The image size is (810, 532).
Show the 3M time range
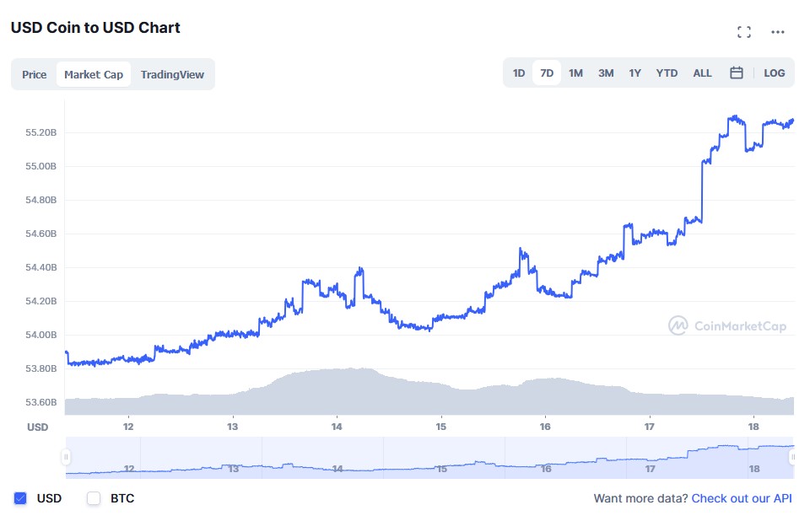tap(606, 73)
